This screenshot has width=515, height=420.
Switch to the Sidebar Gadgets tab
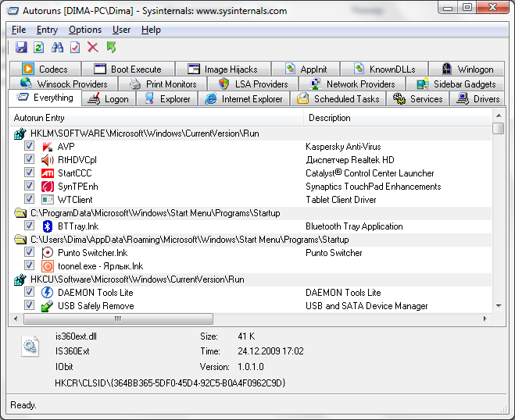click(x=456, y=84)
